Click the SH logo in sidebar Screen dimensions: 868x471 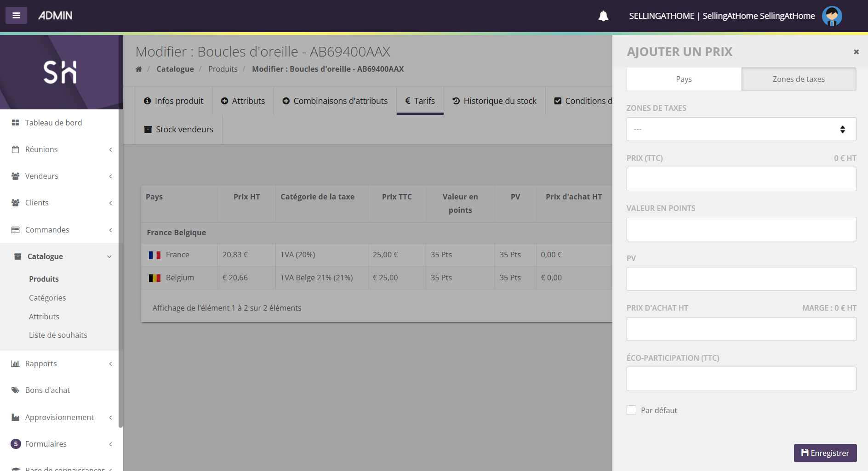60,72
